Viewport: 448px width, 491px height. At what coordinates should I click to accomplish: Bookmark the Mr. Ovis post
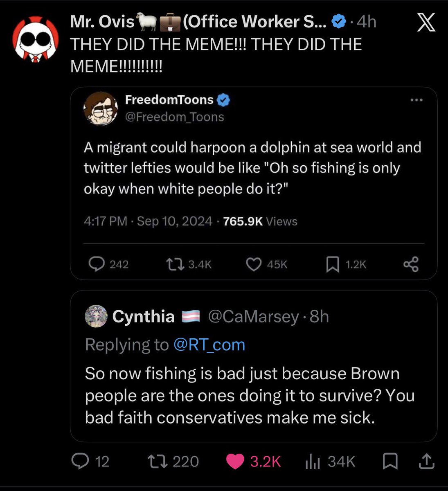coord(390,462)
